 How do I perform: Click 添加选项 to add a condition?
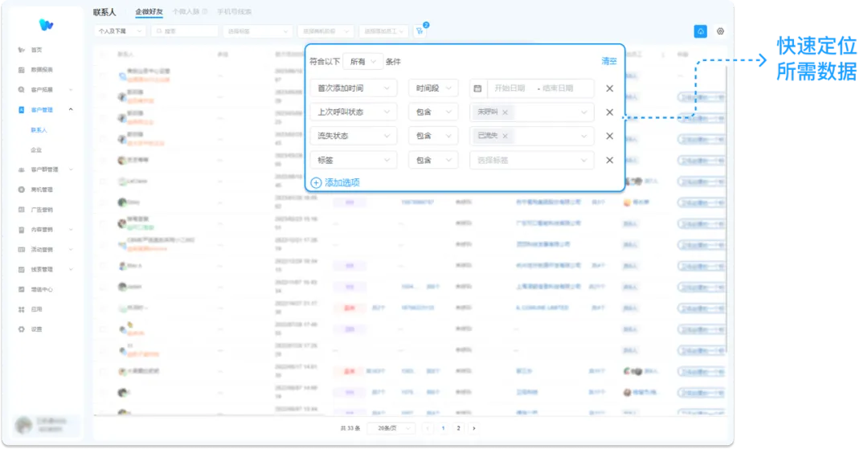point(335,182)
